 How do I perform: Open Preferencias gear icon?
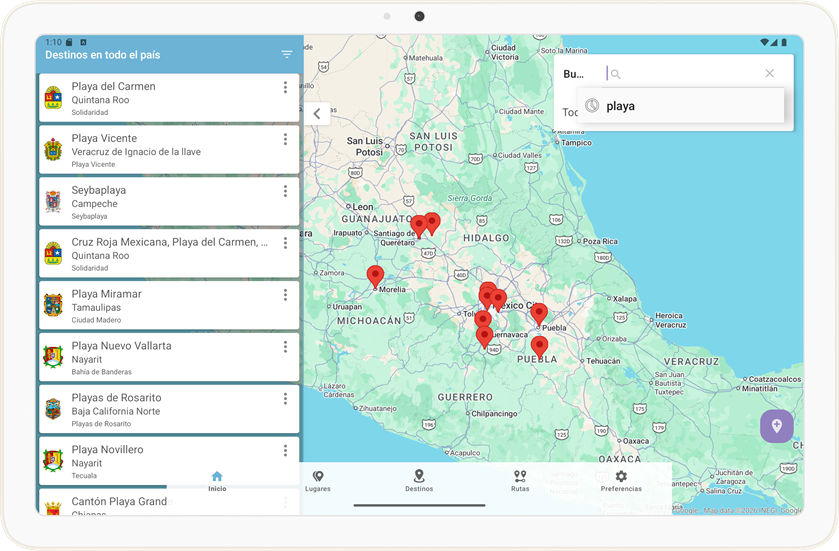621,476
